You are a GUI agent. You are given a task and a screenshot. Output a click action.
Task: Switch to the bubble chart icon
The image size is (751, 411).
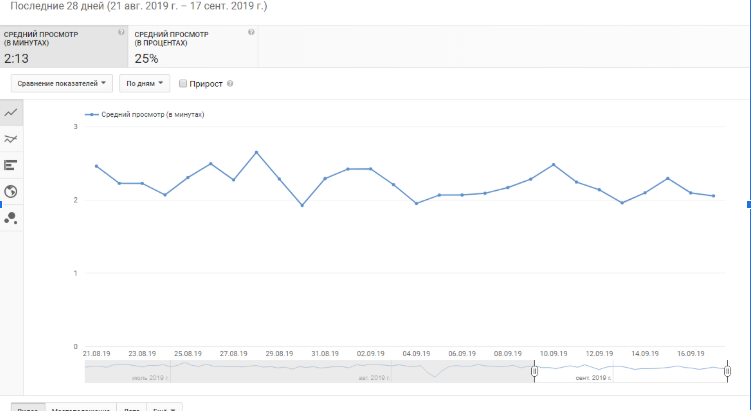click(11, 218)
